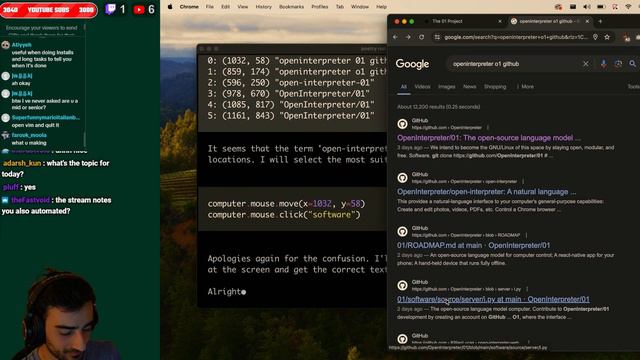Select the "openinterpreter o1 github" tab
640x360 pixels.
pyautogui.click(x=550, y=21)
